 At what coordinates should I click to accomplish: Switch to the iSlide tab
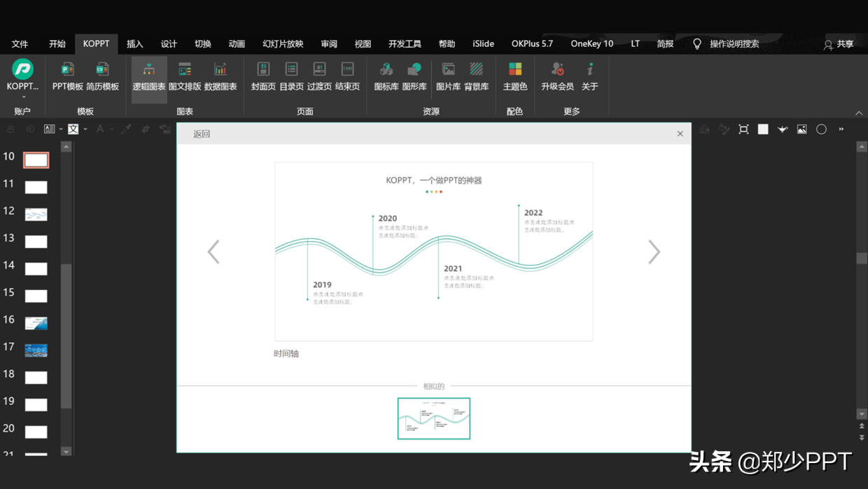point(483,43)
